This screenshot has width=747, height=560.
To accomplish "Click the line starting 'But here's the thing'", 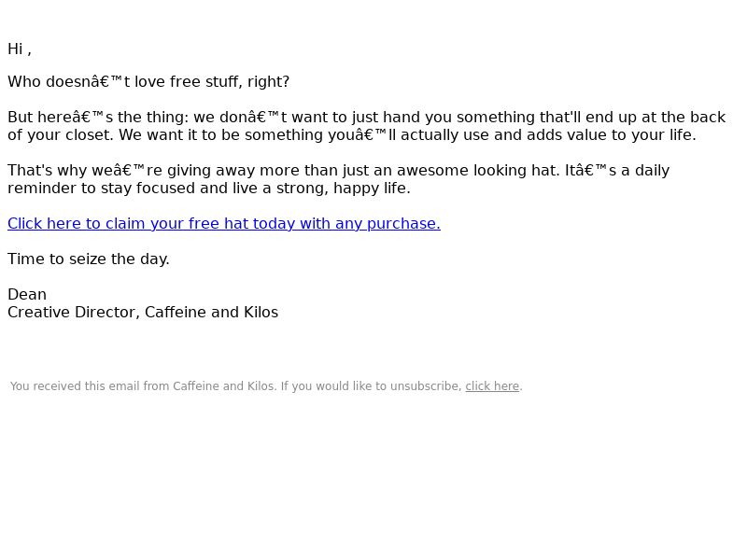I will pos(366,118).
